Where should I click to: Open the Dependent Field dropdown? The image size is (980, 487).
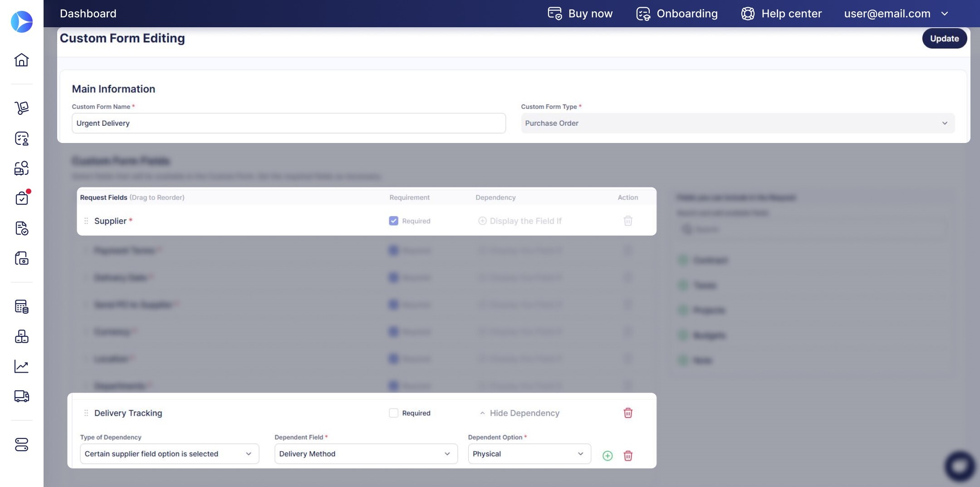pos(366,454)
